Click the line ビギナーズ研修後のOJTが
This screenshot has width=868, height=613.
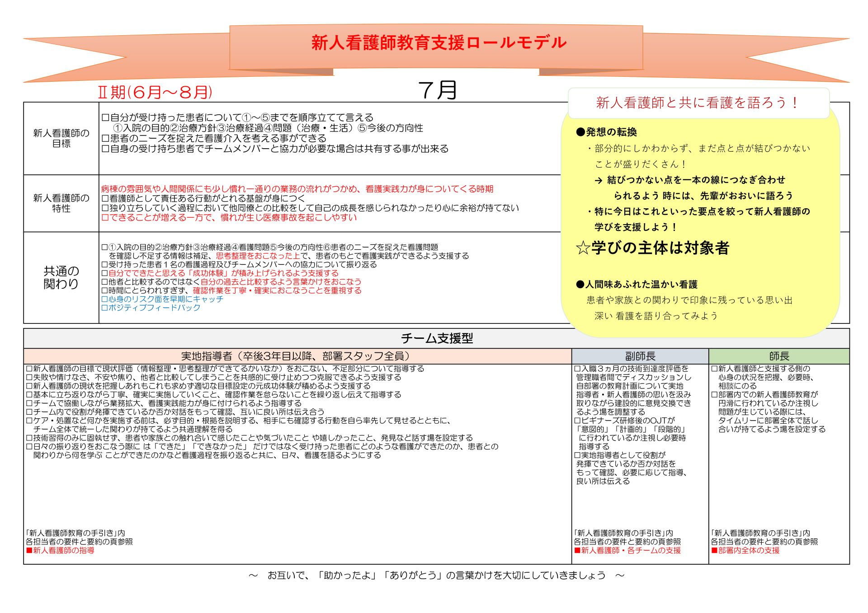(625, 421)
